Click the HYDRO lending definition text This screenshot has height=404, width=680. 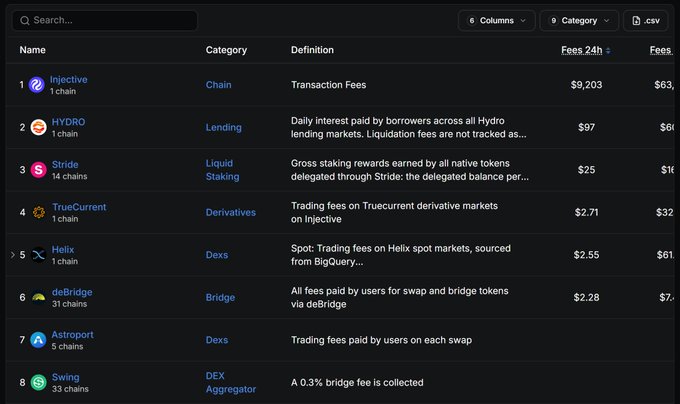409,127
